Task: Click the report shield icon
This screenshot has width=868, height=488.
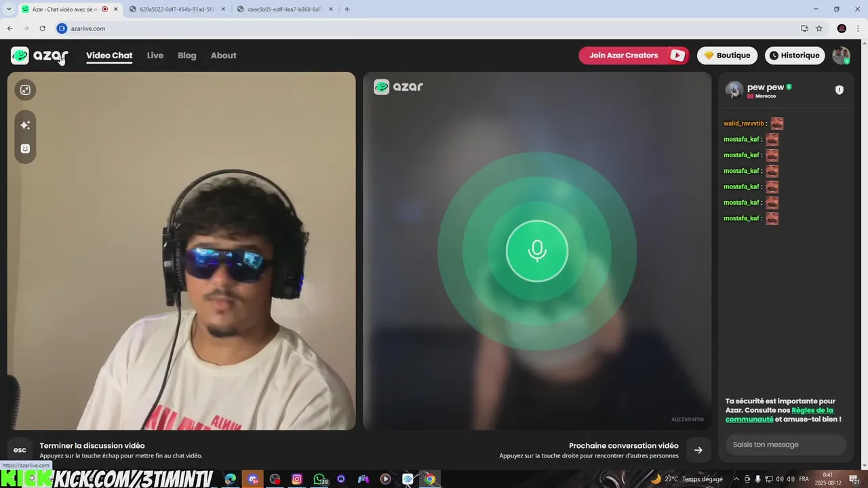Action: (x=840, y=90)
